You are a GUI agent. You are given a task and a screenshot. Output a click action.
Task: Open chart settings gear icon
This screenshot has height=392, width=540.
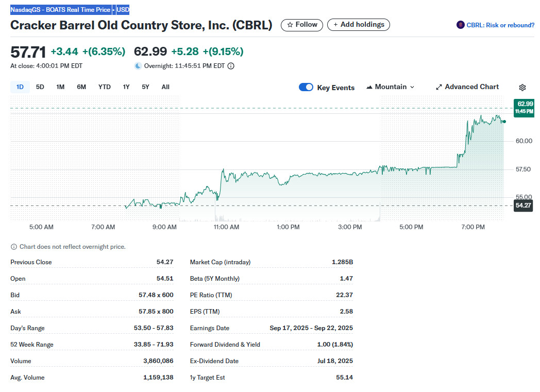pyautogui.click(x=522, y=88)
